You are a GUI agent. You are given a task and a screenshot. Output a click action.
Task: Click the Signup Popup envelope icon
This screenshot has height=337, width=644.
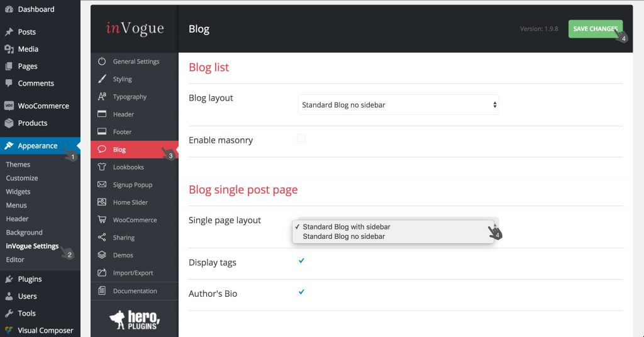[102, 185]
